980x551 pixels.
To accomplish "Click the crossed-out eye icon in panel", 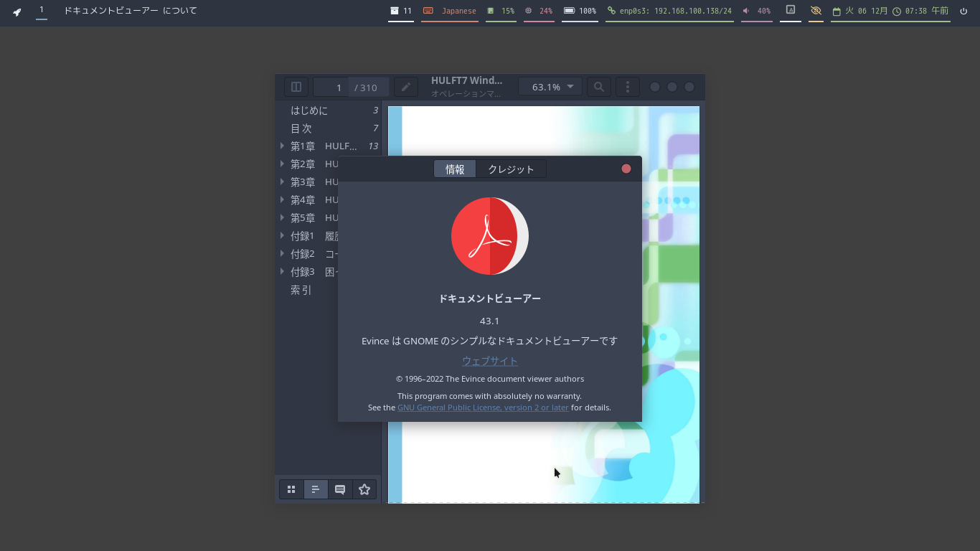I will (816, 11).
